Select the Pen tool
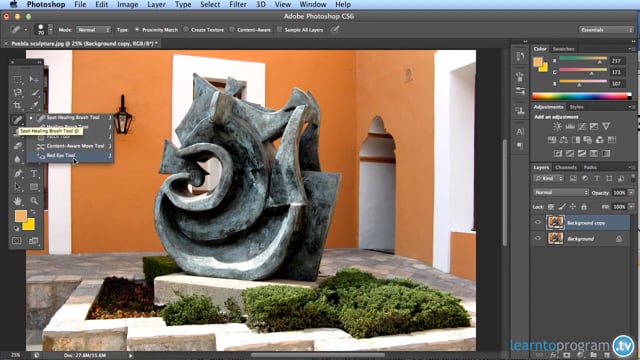 [17, 173]
